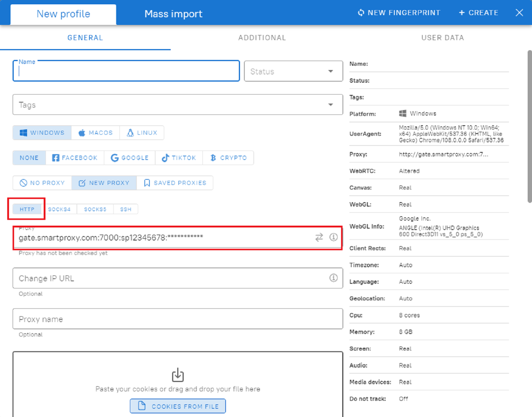Click the WebGL Info ANGLE Intel text
The height and width of the screenshot is (417, 532).
point(441,231)
